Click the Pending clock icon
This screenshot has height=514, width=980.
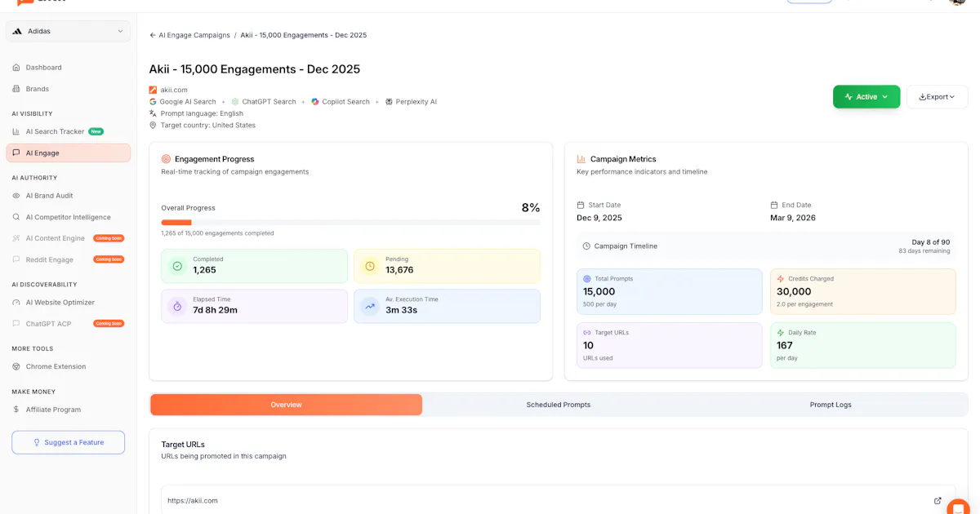(370, 266)
